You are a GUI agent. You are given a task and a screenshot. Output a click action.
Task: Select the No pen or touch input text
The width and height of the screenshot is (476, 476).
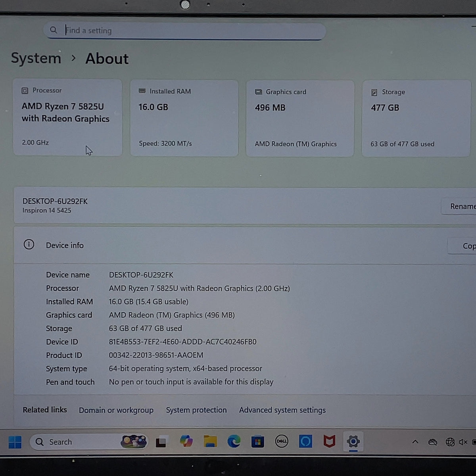tap(191, 382)
